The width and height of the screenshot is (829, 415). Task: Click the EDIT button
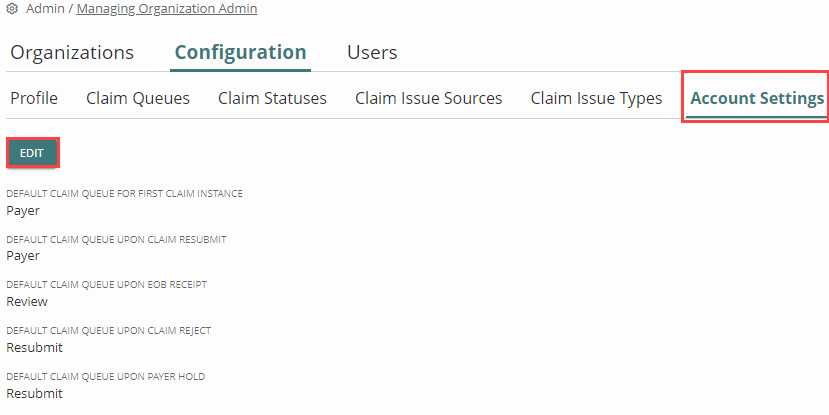click(x=32, y=153)
